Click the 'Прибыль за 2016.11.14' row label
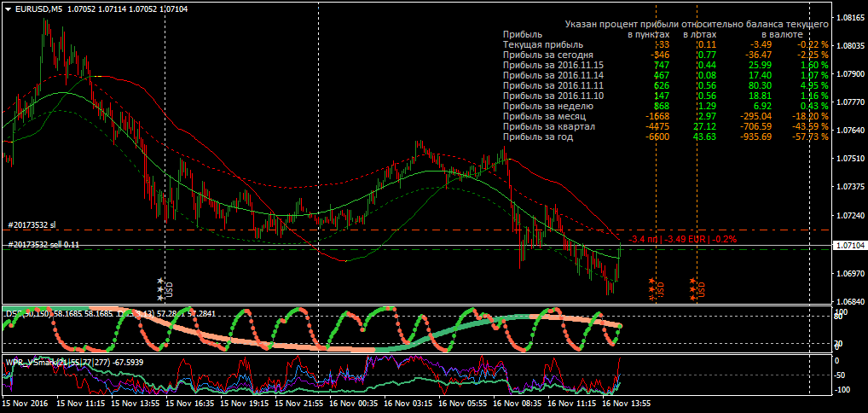 click(553, 75)
